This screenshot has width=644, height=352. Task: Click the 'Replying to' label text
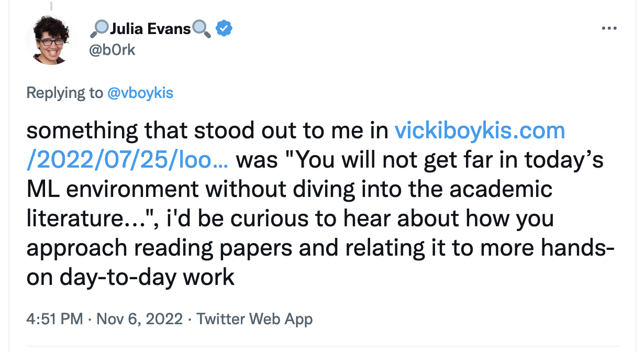click(65, 93)
